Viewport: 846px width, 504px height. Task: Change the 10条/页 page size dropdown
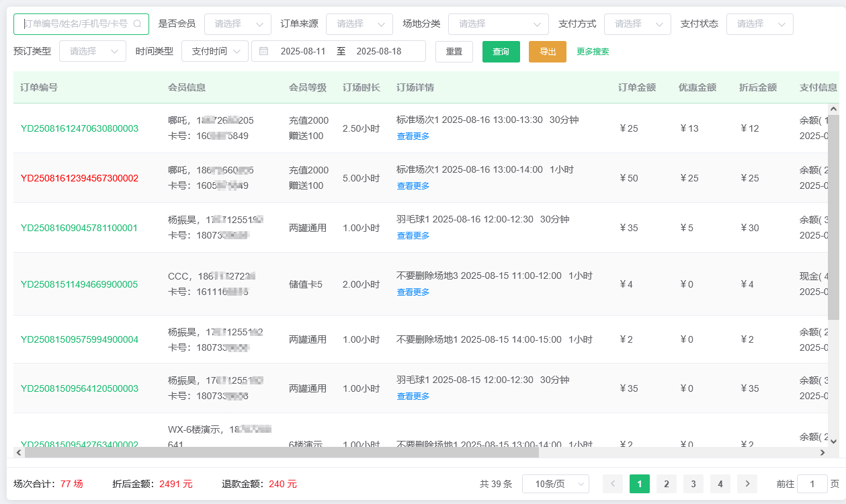click(555, 484)
